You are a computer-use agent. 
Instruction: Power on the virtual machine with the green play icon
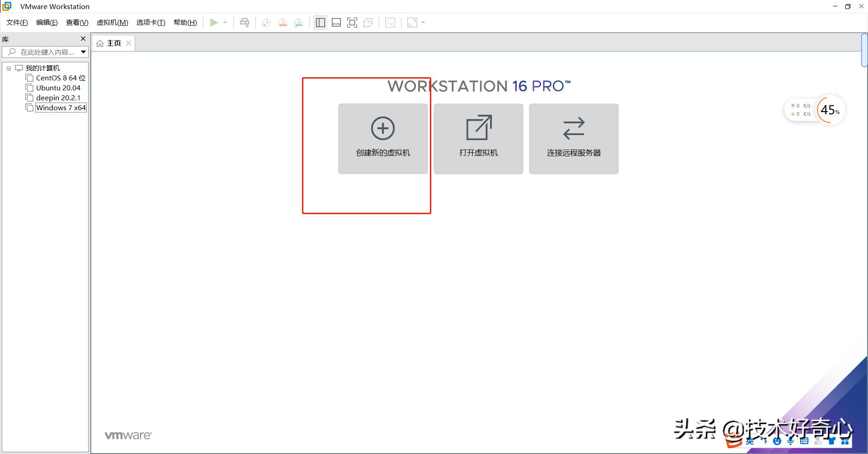point(214,23)
